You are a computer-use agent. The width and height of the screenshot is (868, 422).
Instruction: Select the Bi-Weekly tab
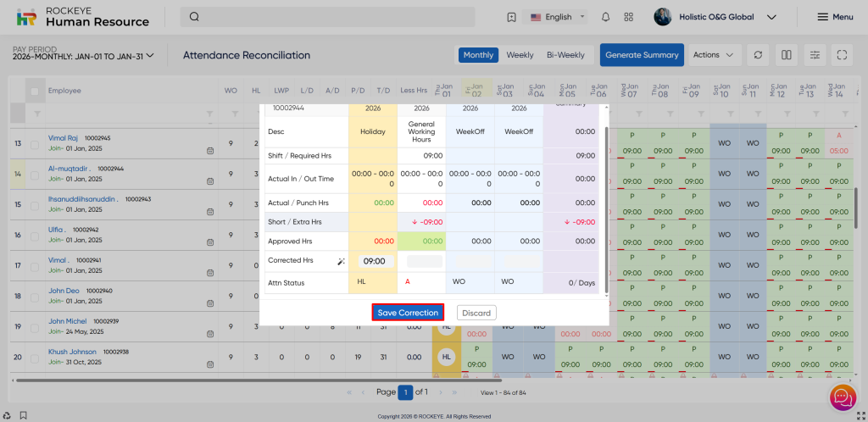(565, 55)
